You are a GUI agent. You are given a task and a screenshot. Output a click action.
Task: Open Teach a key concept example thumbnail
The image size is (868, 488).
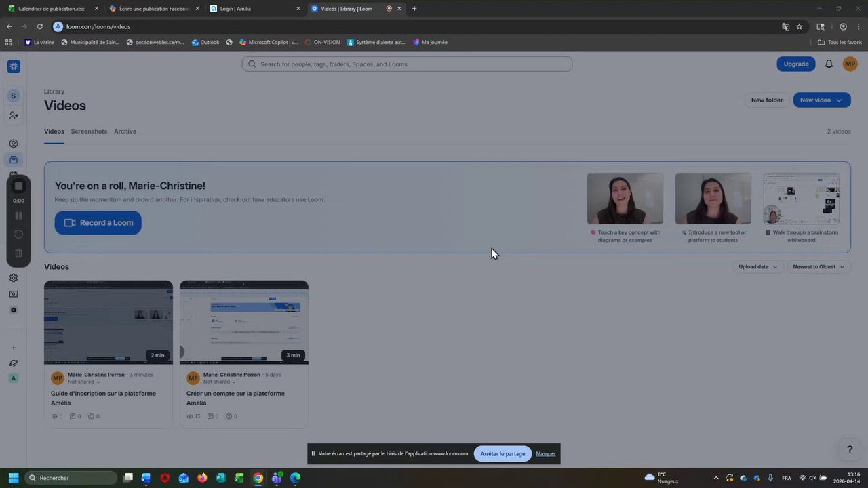pyautogui.click(x=625, y=198)
